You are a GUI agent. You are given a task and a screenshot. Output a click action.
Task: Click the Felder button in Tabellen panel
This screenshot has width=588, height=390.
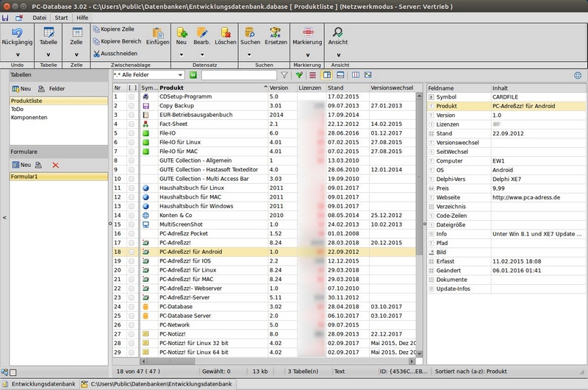point(51,89)
